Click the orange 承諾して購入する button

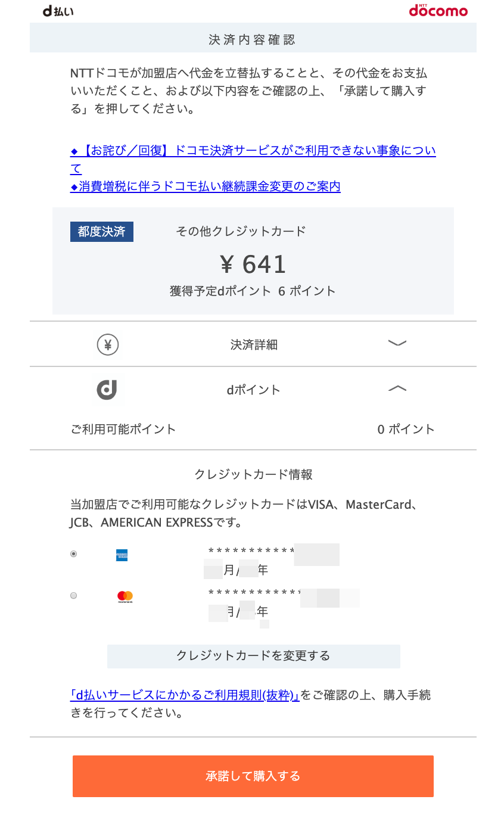point(253,776)
